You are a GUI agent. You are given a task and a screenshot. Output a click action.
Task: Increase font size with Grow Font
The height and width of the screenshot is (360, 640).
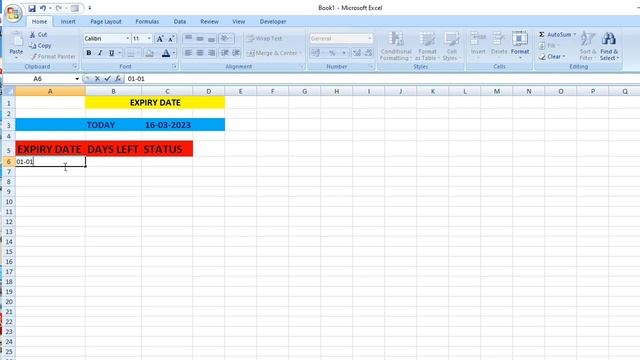160,38
